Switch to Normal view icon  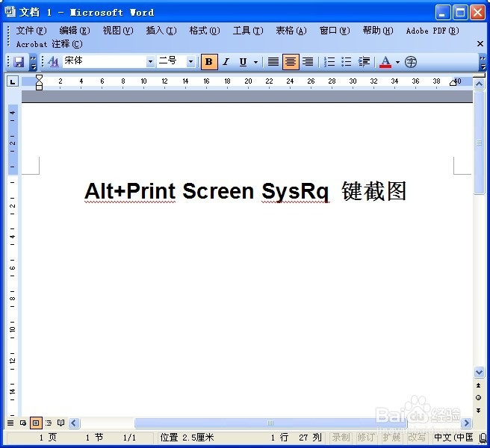pos(10,423)
